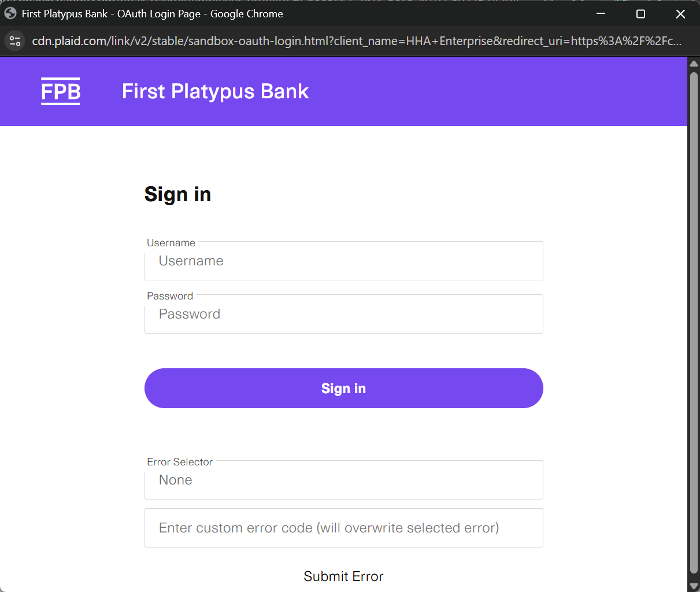Maximize the Chrome popup window
The height and width of the screenshot is (592, 700).
point(640,14)
